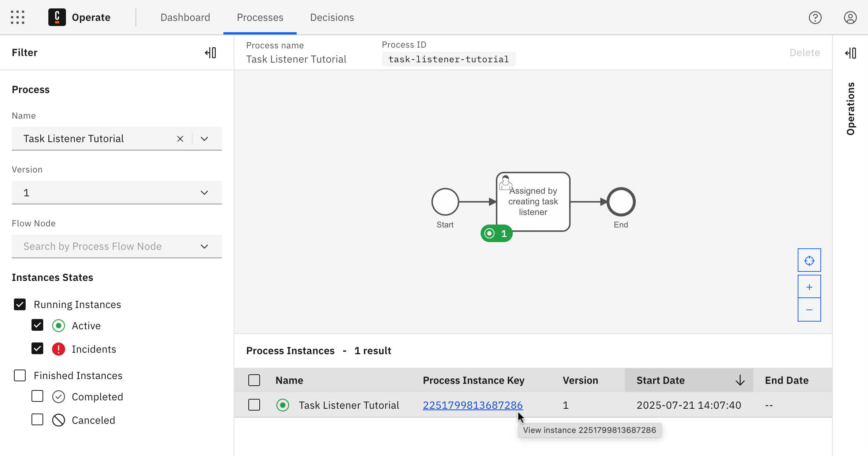Screen dimensions: 868x456
Task: Open the app switcher grid icon
Action: pos(17,17)
